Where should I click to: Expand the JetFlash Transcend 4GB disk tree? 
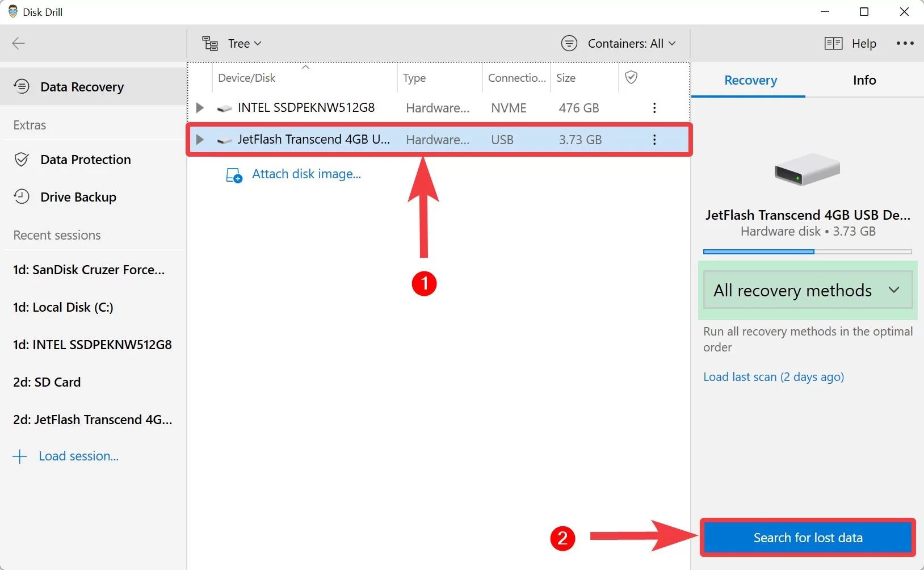(200, 139)
